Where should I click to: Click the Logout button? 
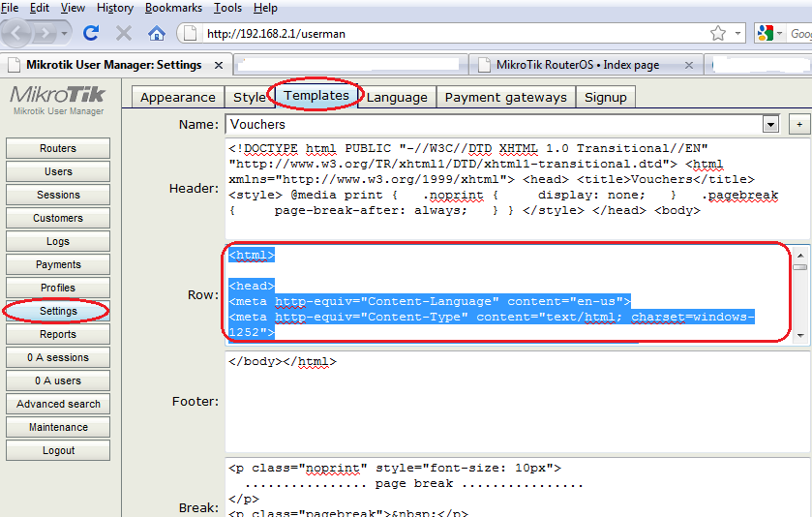(58, 451)
